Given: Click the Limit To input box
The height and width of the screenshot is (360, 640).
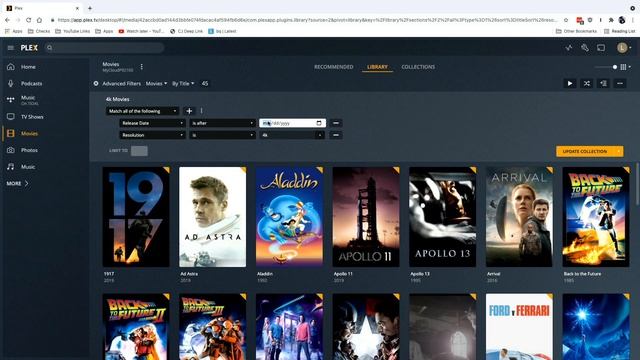Looking at the screenshot, I should (139, 151).
